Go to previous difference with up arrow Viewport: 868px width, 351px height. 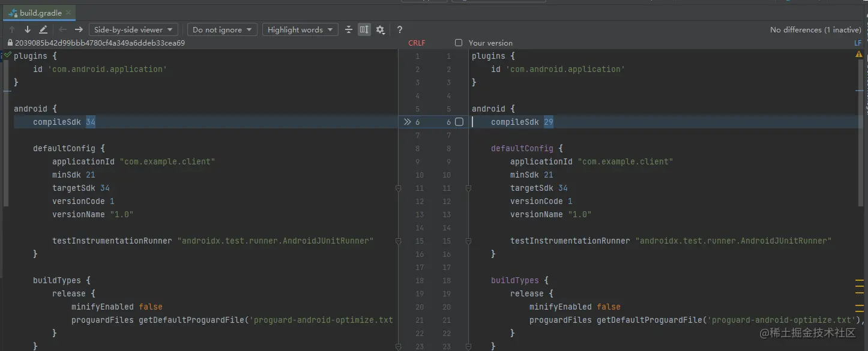(12, 29)
